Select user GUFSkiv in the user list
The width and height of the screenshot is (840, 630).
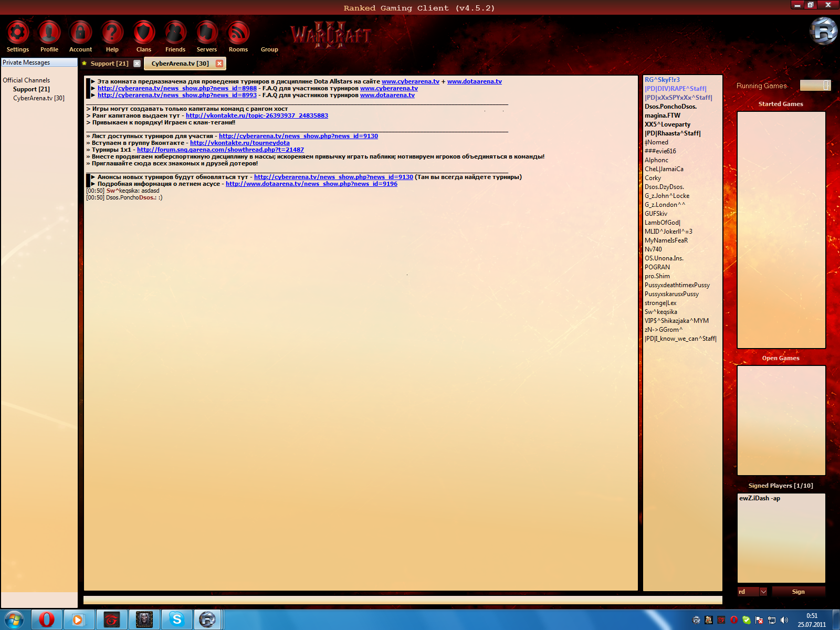[x=656, y=214]
